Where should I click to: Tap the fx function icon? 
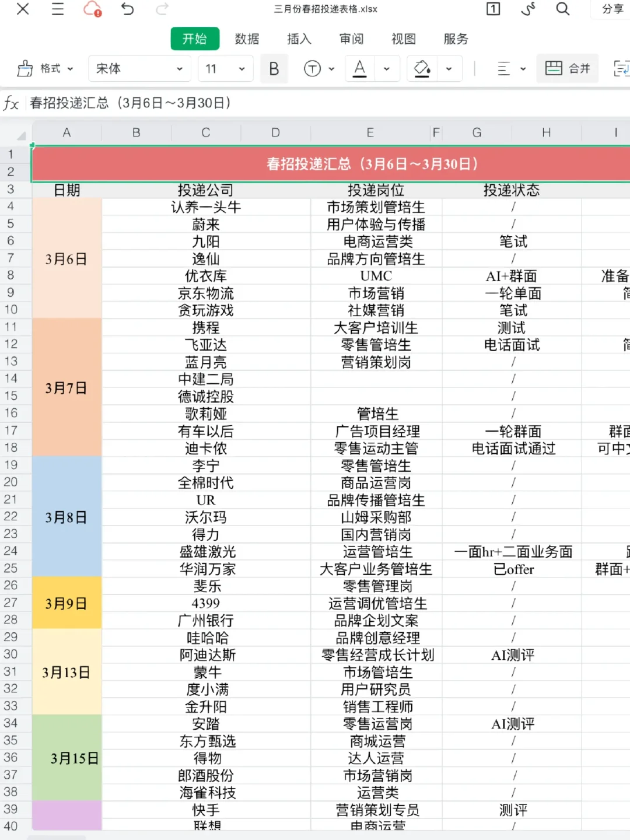(x=11, y=103)
